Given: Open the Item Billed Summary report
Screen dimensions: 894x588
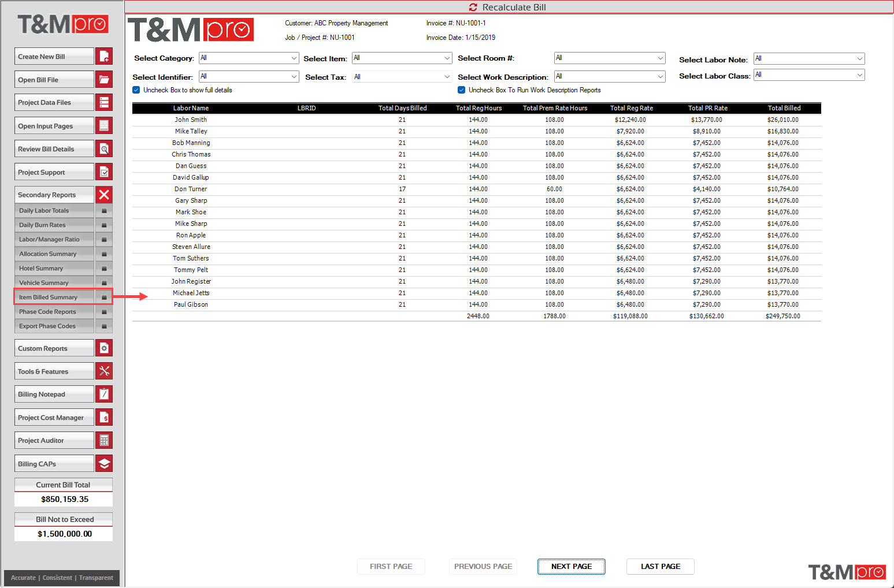Looking at the screenshot, I should click(x=54, y=297).
